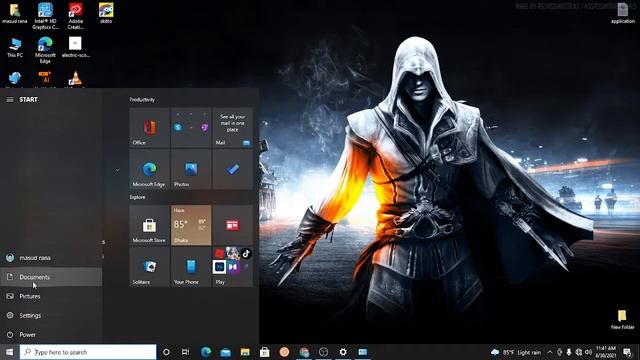
Task: Launch Edge from the taskbar
Action: point(206,352)
